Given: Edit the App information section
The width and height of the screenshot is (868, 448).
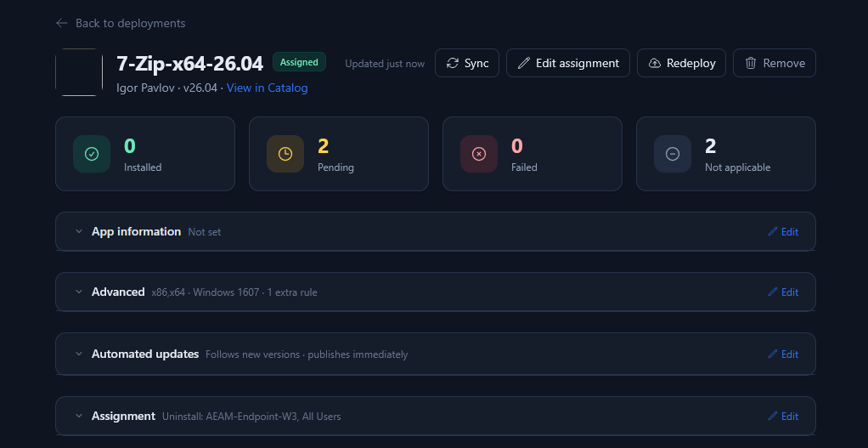Looking at the screenshot, I should click(783, 231).
